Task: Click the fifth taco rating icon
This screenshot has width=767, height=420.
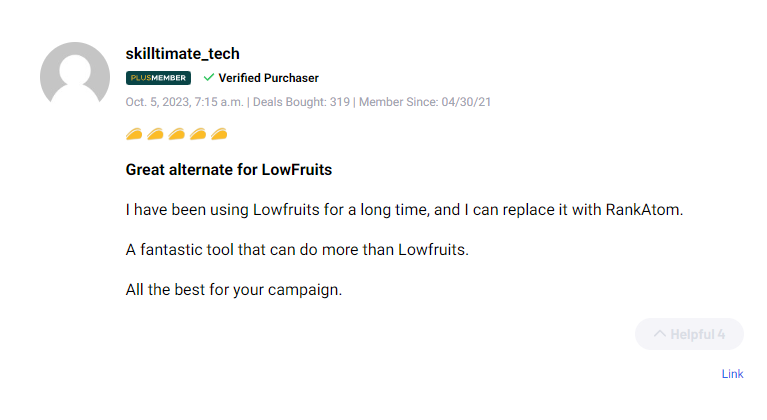Action: coord(219,134)
